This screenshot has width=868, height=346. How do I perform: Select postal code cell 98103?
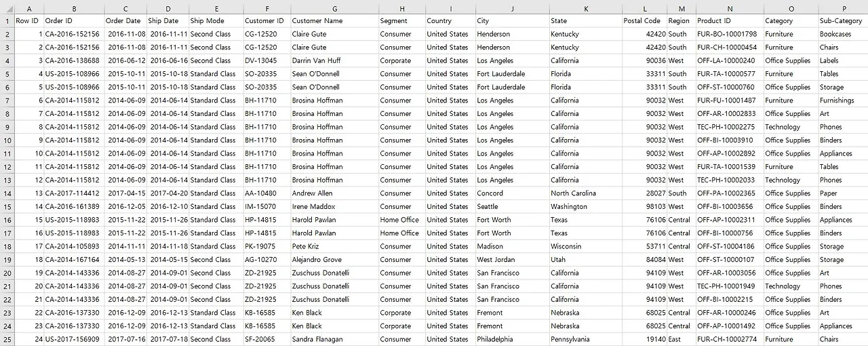(x=644, y=206)
